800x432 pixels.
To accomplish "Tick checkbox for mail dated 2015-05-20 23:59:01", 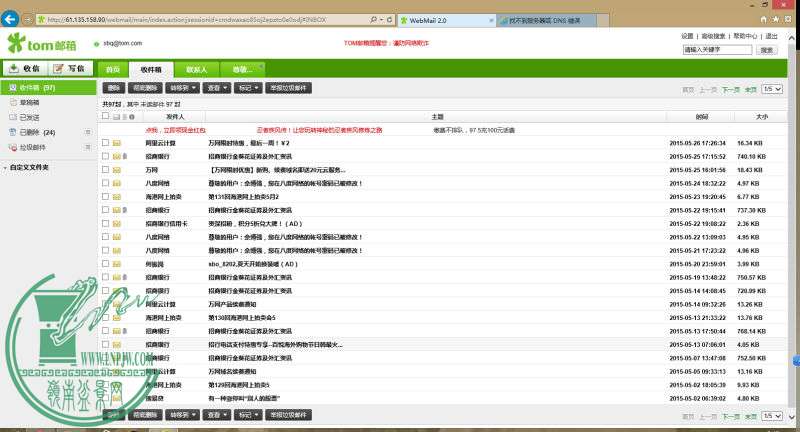I will click(x=105, y=264).
